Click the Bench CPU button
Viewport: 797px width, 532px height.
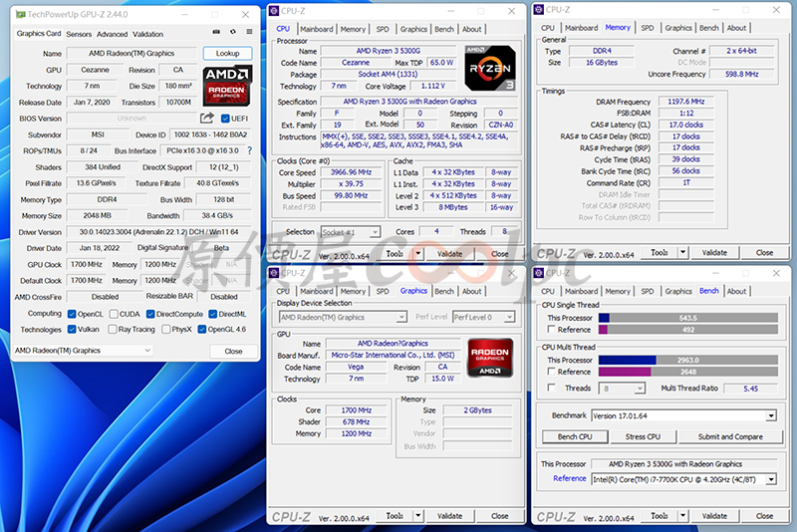[575, 436]
